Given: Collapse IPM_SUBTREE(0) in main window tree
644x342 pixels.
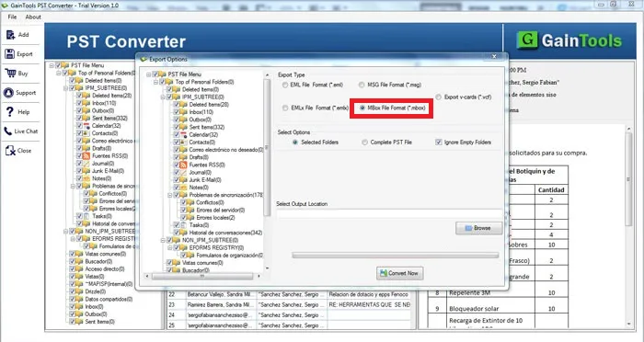Looking at the screenshot, I should pos(65,88).
